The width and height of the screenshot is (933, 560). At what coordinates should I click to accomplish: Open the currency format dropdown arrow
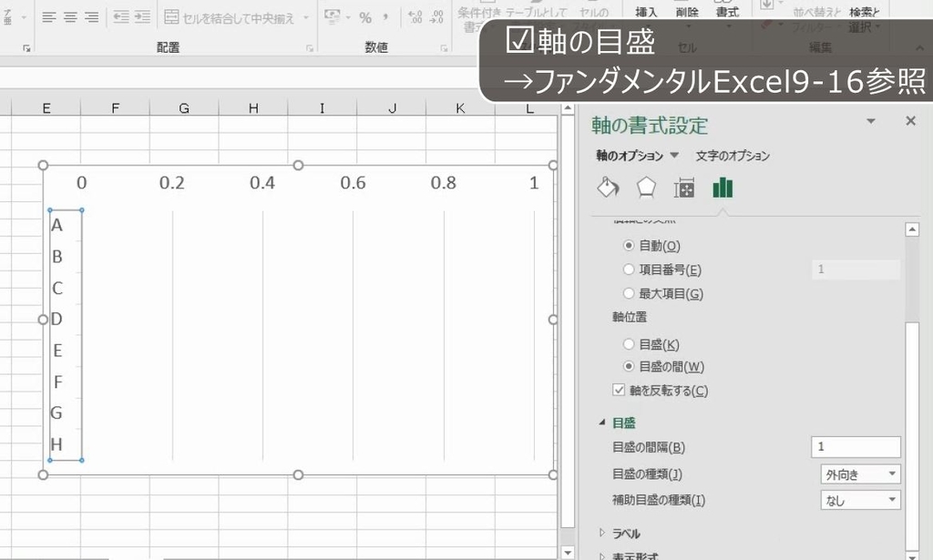(x=348, y=17)
